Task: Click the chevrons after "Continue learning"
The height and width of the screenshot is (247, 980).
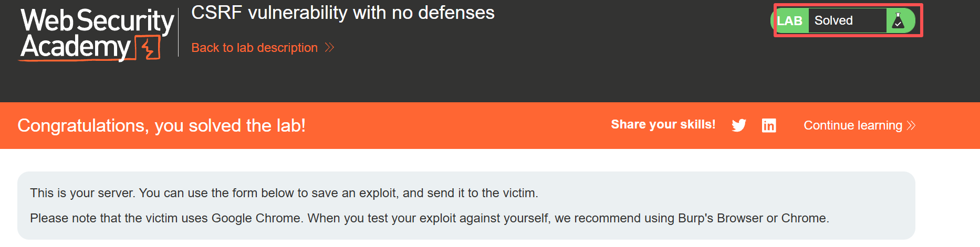Action: [x=911, y=125]
